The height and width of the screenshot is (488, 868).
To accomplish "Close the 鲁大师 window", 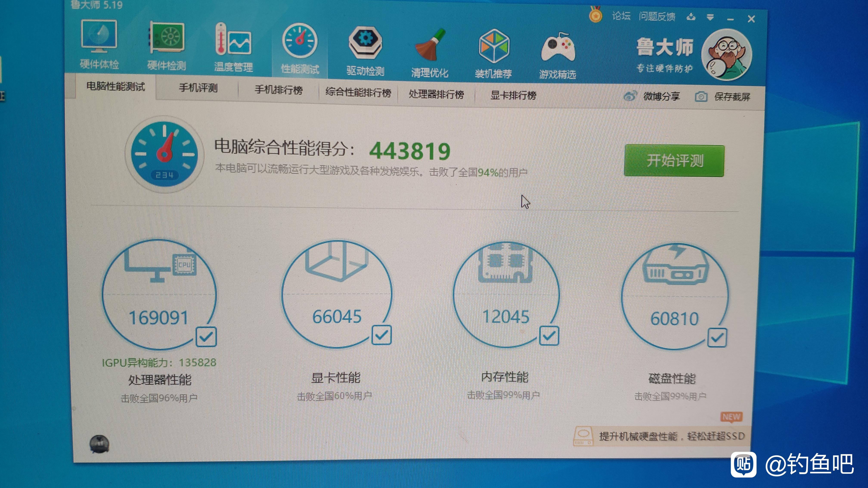I will 751,19.
